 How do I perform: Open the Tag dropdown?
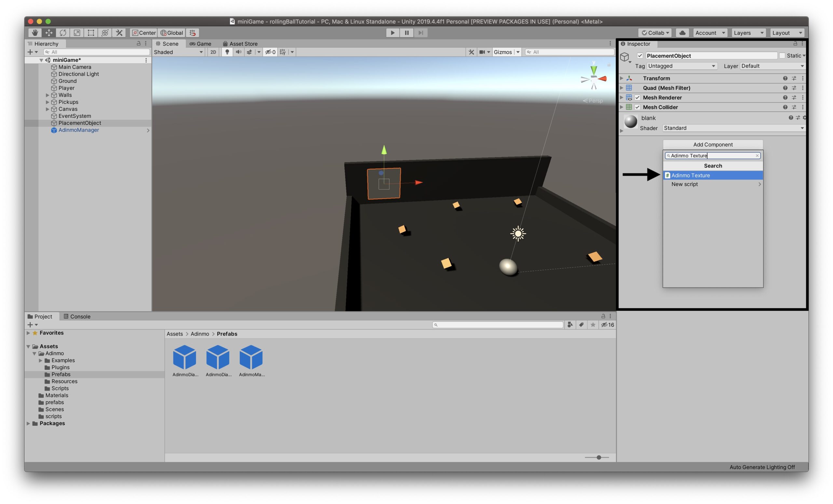(682, 66)
